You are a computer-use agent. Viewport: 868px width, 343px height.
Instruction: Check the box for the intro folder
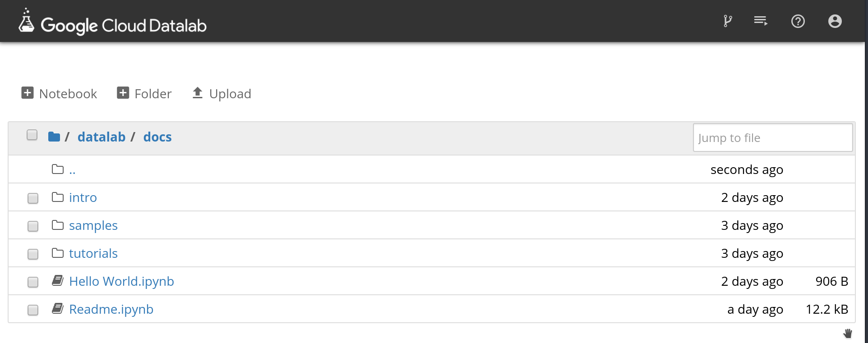(x=33, y=198)
